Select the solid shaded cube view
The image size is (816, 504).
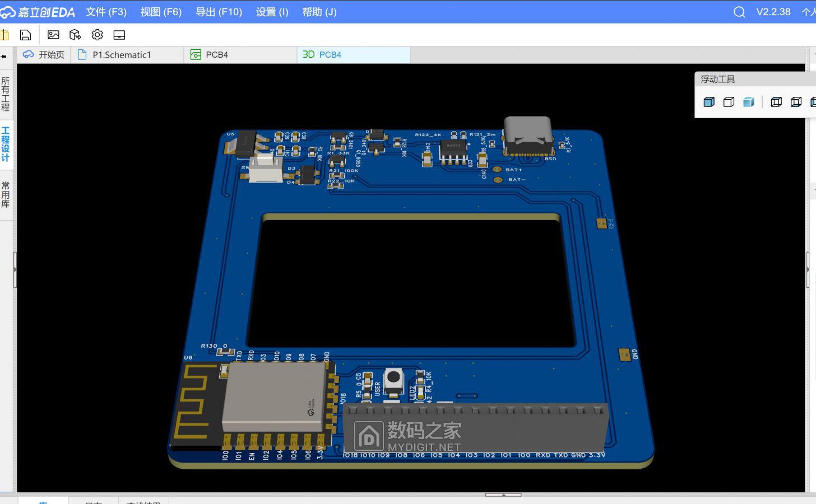pyautogui.click(x=709, y=102)
